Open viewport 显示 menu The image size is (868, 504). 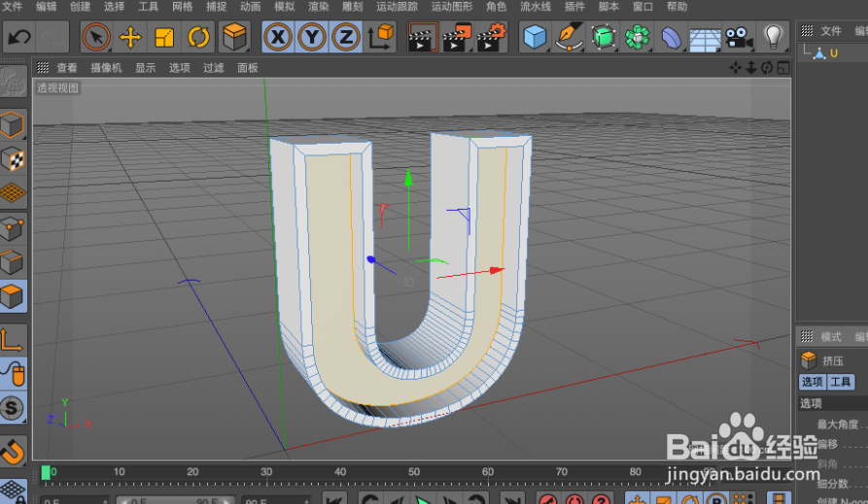click(x=146, y=68)
